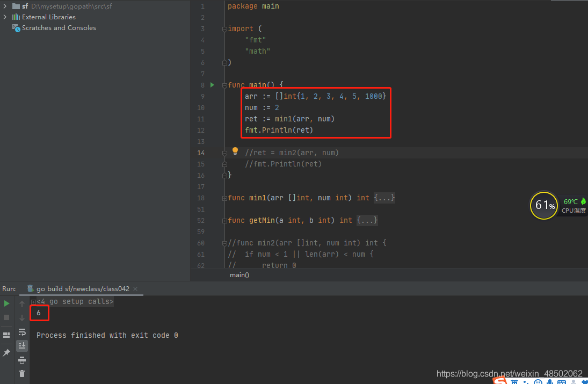This screenshot has height=384, width=588.
Task: Click the restore layout icon in the Run panel
Action: tap(6, 335)
